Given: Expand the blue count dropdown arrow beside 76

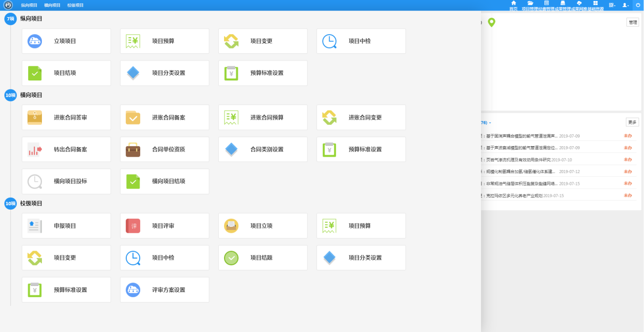Looking at the screenshot, I should [490, 123].
